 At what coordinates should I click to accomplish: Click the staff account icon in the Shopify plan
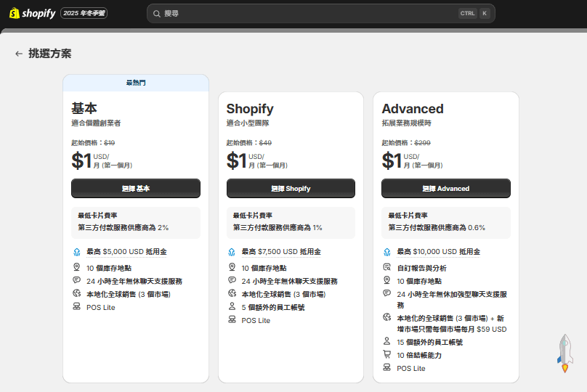232,306
